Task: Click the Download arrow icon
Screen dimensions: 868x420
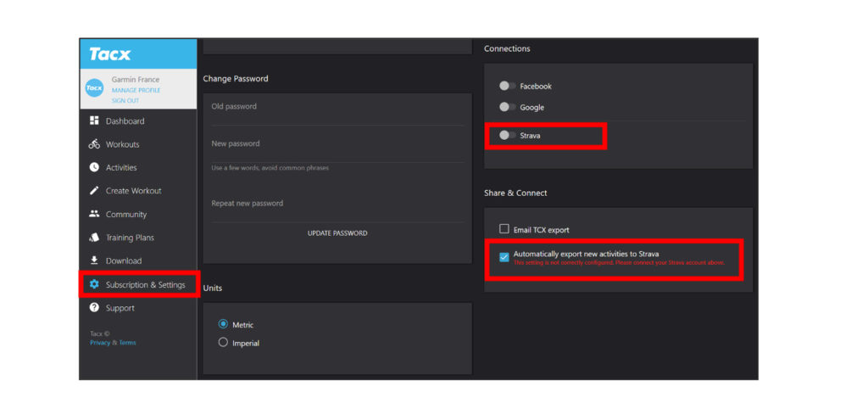Action: pyautogui.click(x=94, y=260)
